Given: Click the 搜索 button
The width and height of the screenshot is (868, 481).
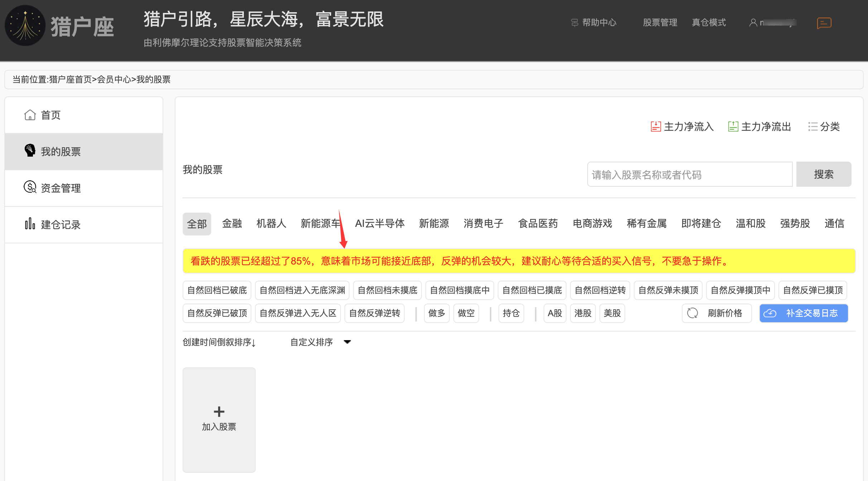Looking at the screenshot, I should tap(824, 174).
